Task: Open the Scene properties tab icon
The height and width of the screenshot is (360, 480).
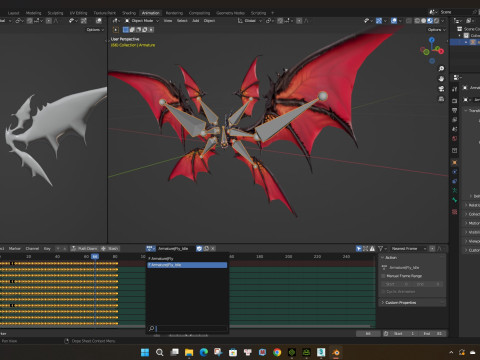Action: [x=455, y=129]
